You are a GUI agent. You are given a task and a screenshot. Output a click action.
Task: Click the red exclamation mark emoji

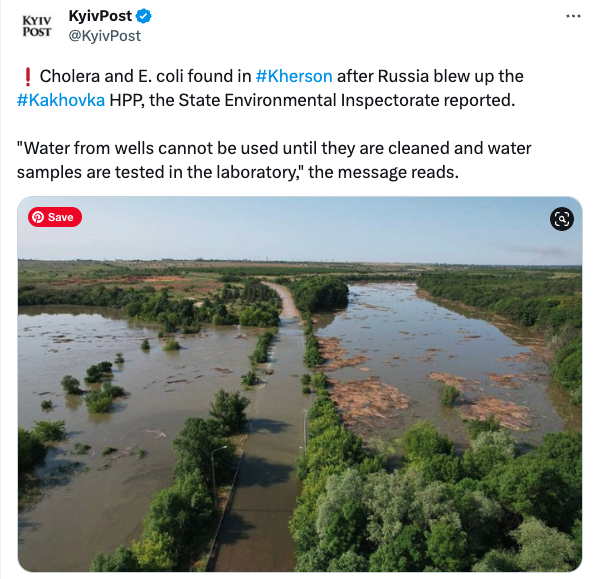pyautogui.click(x=27, y=76)
